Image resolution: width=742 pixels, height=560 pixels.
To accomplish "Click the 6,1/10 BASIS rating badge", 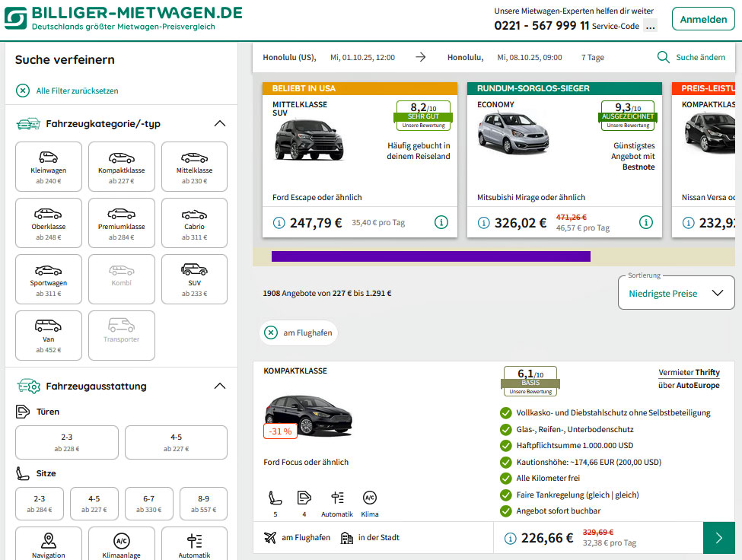I will click(530, 381).
